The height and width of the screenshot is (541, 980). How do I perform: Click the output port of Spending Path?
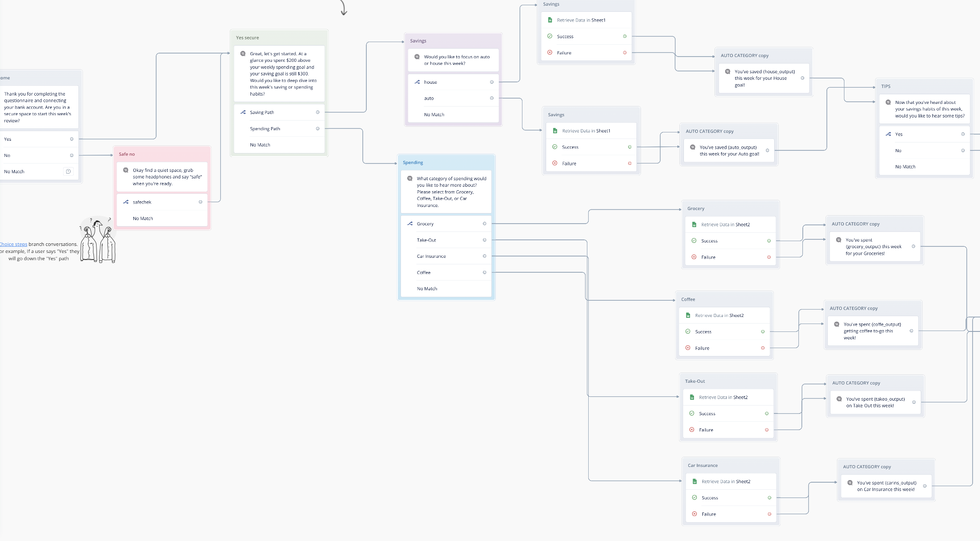tap(318, 128)
